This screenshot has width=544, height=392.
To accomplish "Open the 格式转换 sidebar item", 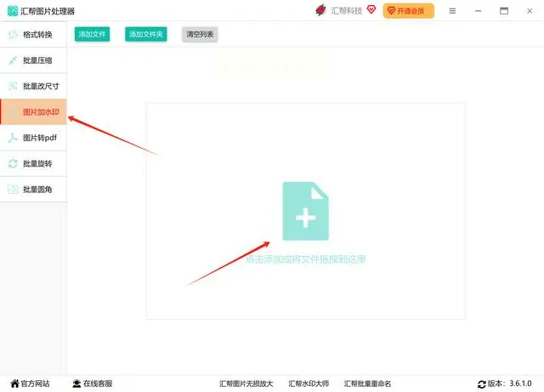I will point(33,34).
